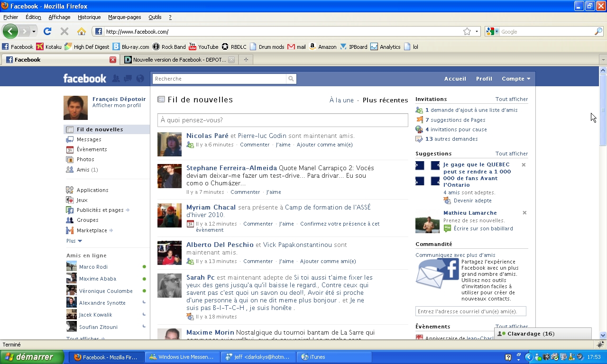The height and width of the screenshot is (364, 607).
Task: Open the Marque-pages menu
Action: tap(125, 17)
